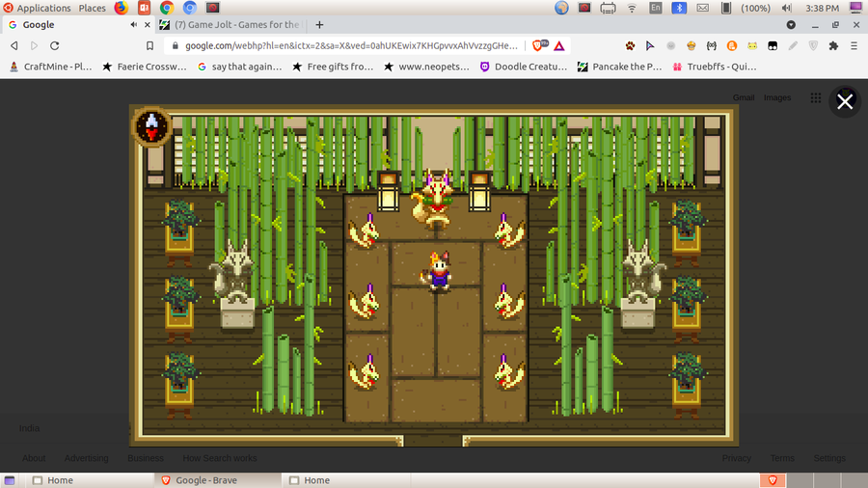Close the doodle game with X button

click(x=845, y=101)
